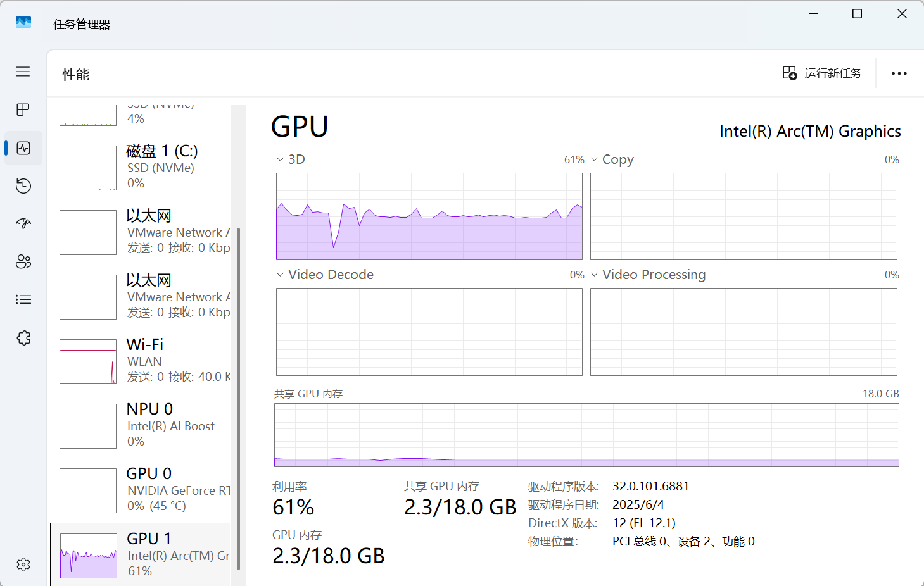
Task: Click the Run new task button
Action: click(822, 73)
